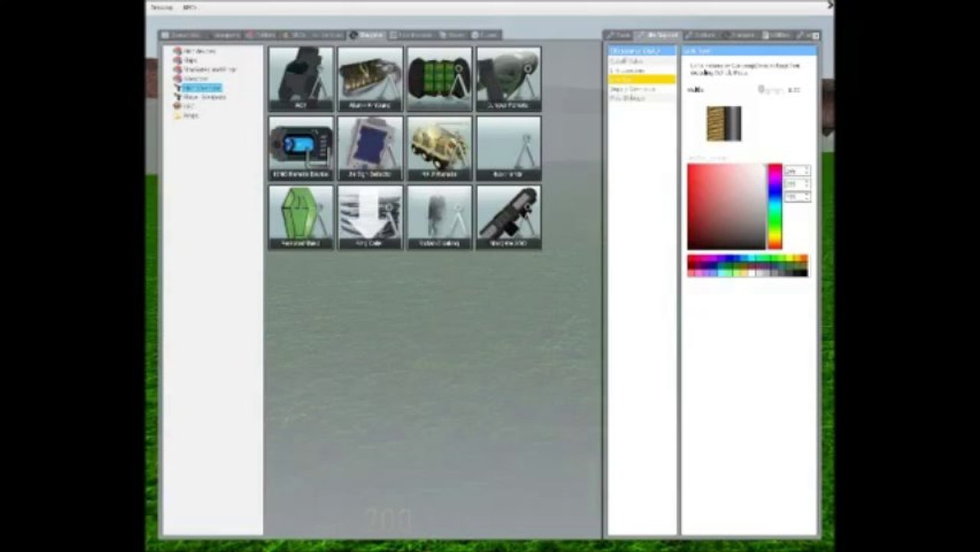Click the blue header row of tool list

[642, 51]
